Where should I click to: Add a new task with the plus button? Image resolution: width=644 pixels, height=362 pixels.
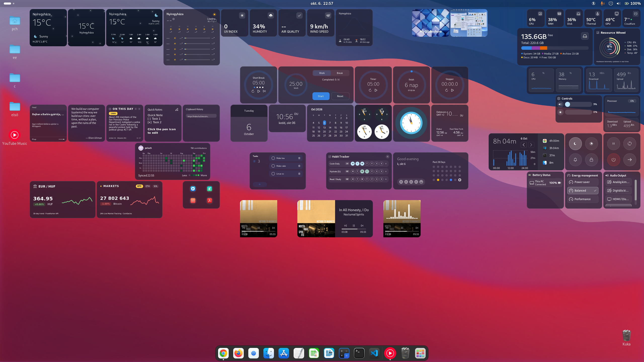pos(260,184)
